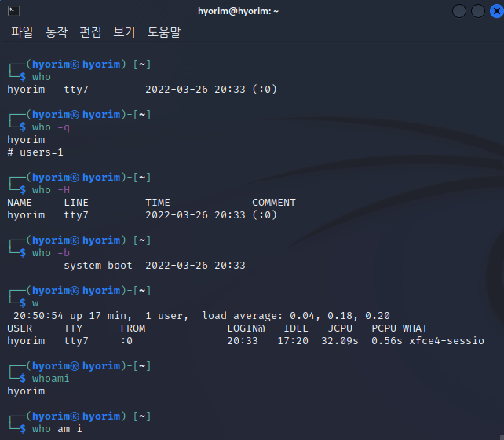
Task: Click the minimize window button
Action: pos(459,11)
